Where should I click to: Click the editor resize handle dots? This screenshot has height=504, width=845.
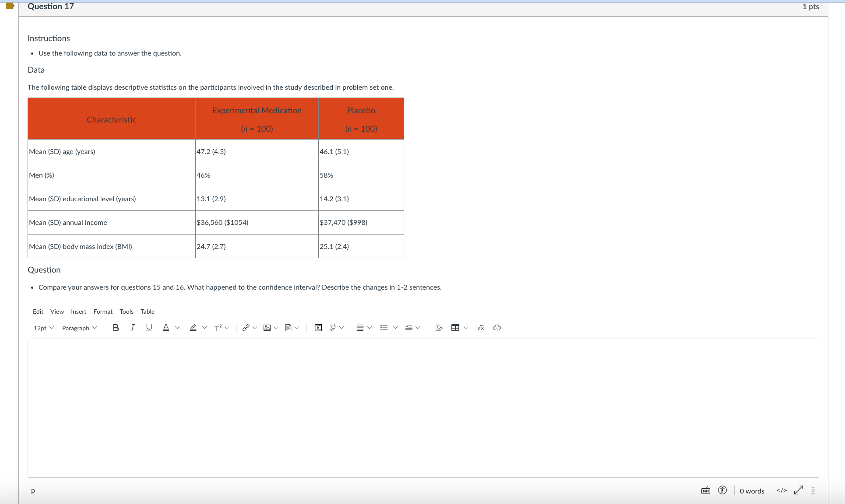point(813,491)
